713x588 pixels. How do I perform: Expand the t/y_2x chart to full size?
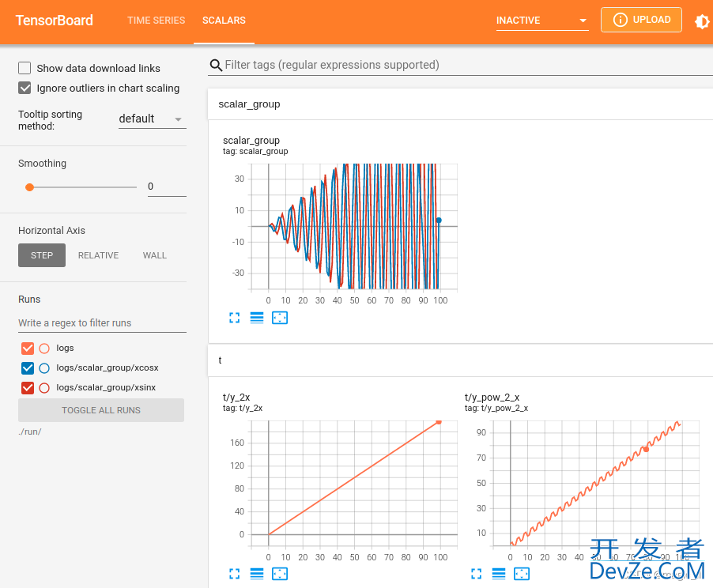coord(234,574)
